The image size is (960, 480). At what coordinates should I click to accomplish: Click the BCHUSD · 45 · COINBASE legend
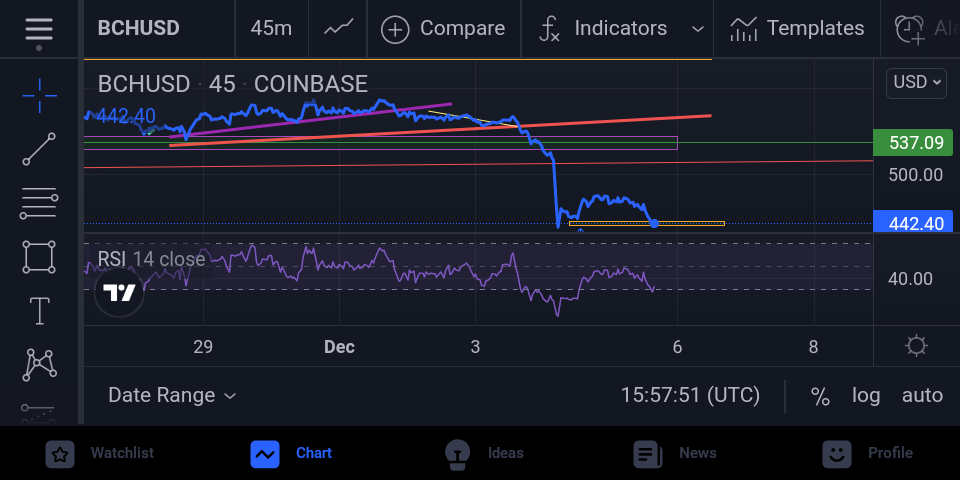point(233,84)
